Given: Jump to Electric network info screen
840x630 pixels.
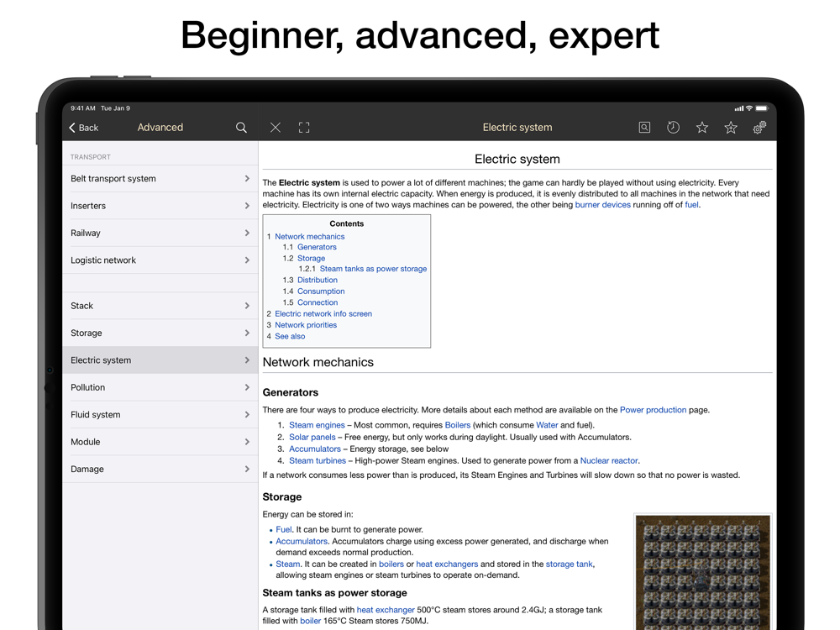Looking at the screenshot, I should tap(323, 314).
